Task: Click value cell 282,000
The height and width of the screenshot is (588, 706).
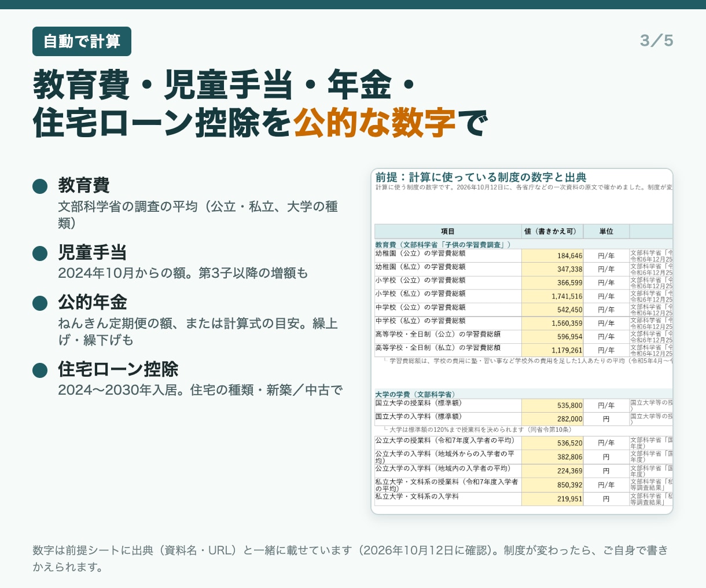Action: click(x=552, y=419)
